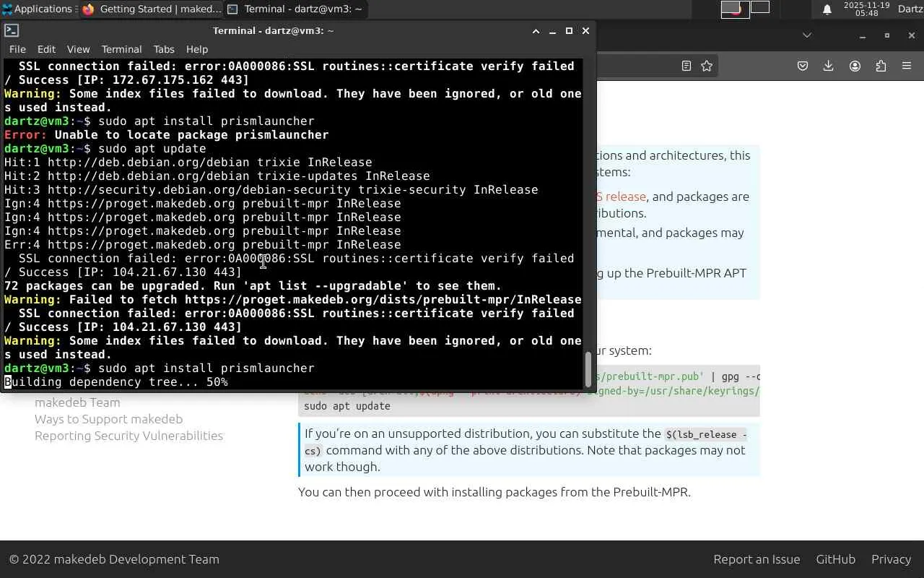Open 'Ways to Support makedeb' sidebar link
Image resolution: width=924 pixels, height=578 pixels.
click(108, 419)
